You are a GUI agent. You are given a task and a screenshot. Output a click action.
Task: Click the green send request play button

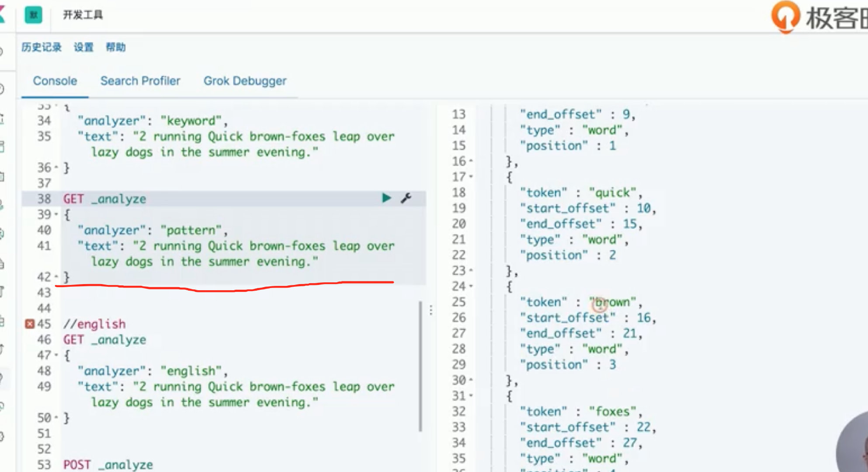(386, 198)
